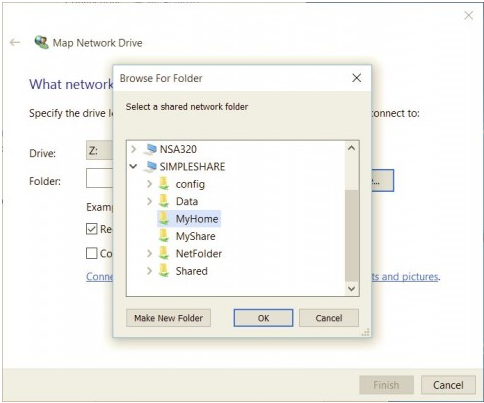
Task: Click the folder list scrollbar down arrow
Action: [351, 289]
